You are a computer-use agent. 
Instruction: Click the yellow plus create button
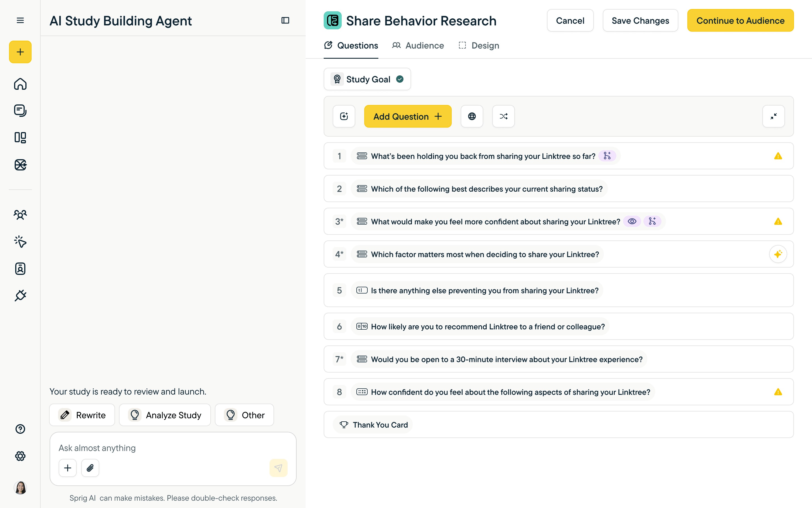(20, 52)
